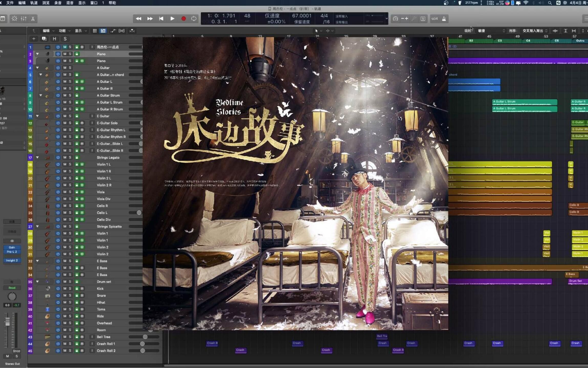Fast-forward the playhead
Screen dimensions: 588x368
(x=150, y=19)
